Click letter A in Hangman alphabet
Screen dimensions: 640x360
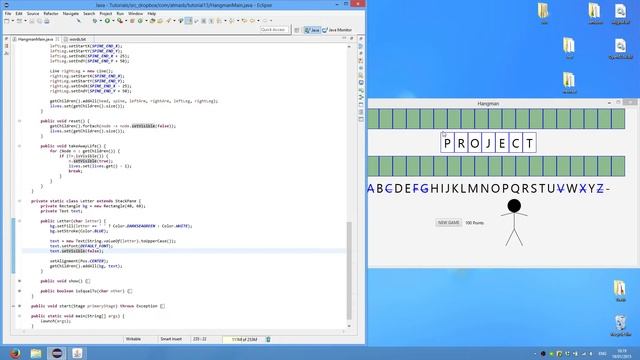371,189
